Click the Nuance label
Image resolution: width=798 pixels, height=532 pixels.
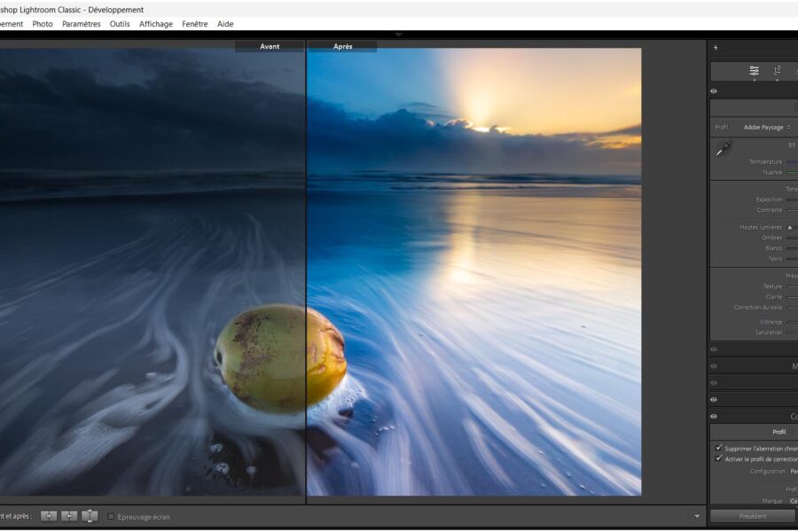(x=772, y=173)
